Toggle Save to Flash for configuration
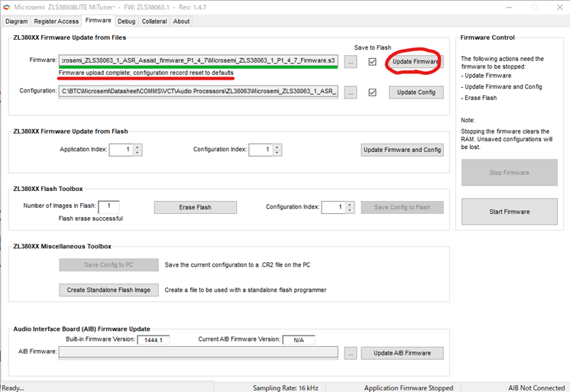Screen dimensions: 570x392 tap(373, 92)
